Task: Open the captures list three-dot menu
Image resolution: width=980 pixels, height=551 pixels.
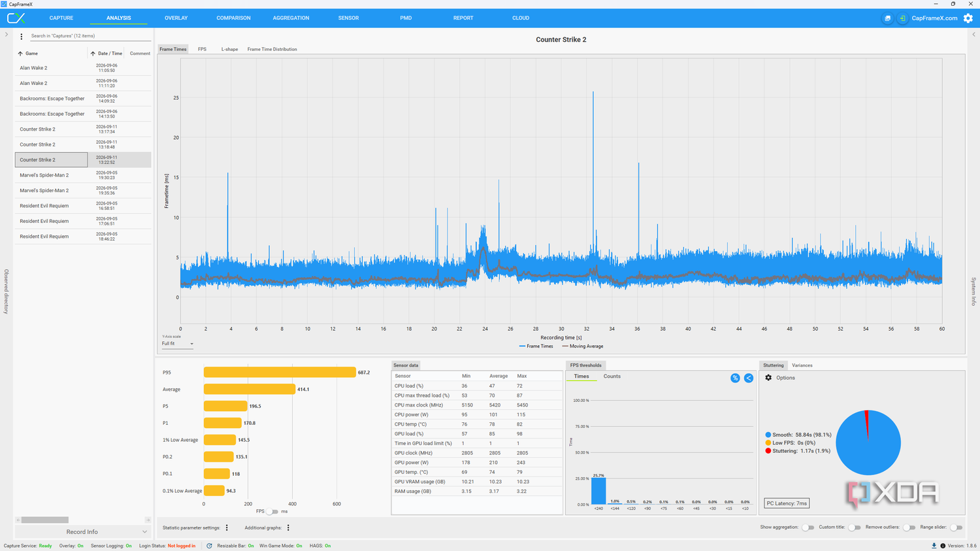Action: click(x=22, y=37)
